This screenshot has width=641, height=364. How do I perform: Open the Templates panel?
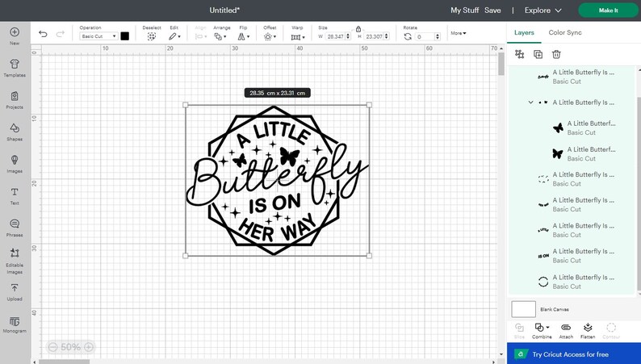[15, 68]
